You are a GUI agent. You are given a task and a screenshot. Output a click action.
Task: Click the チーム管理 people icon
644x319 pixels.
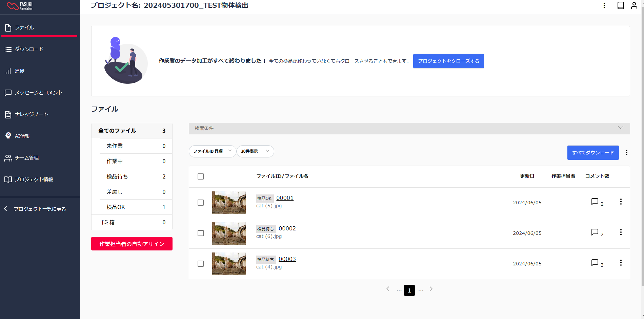[8, 158]
